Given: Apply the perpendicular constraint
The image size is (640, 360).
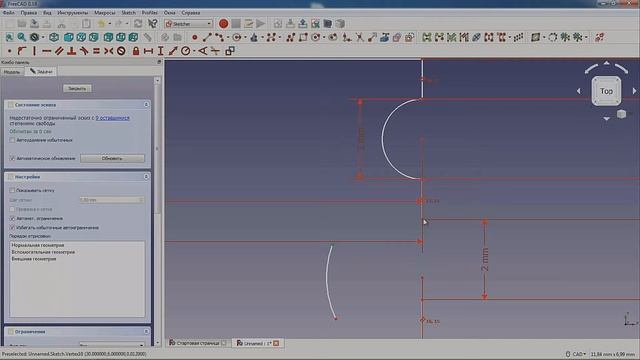Looking at the screenshot, I should pos(71,51).
